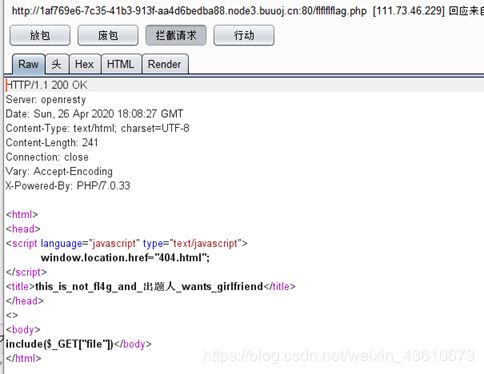484x374 pixels.
Task: Click the request URL at the top
Action: coord(189,11)
